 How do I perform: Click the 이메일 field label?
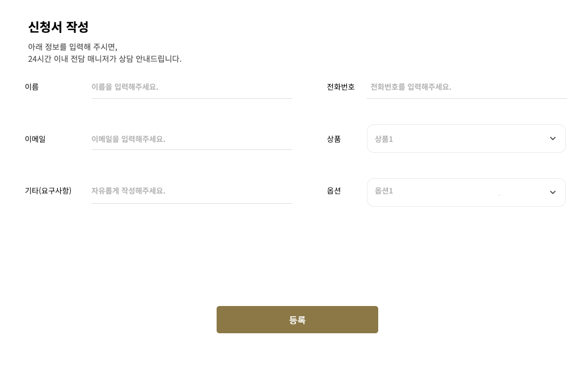coord(35,139)
